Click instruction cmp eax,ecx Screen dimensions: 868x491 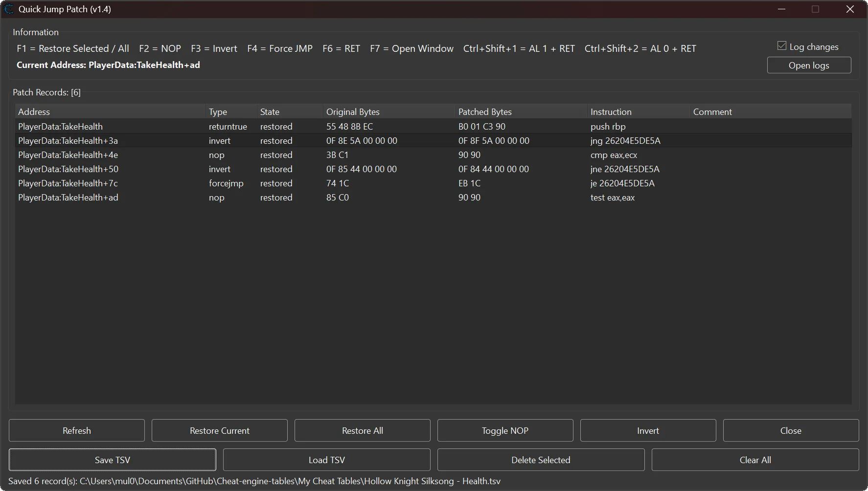(x=614, y=155)
